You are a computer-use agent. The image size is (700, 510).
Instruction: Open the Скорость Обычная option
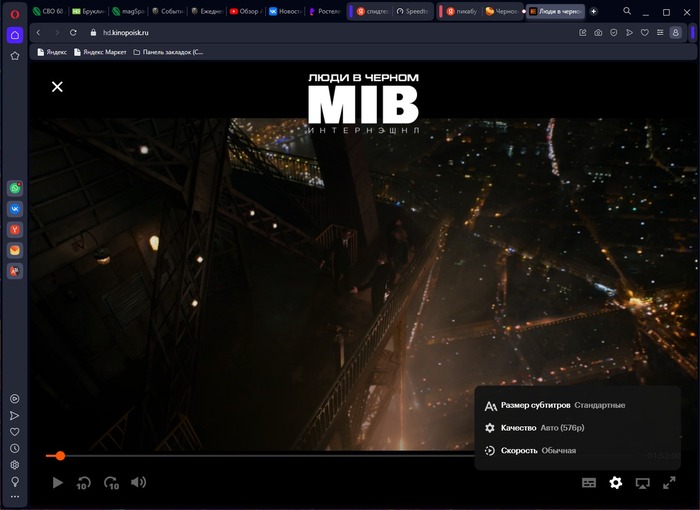[577, 451]
